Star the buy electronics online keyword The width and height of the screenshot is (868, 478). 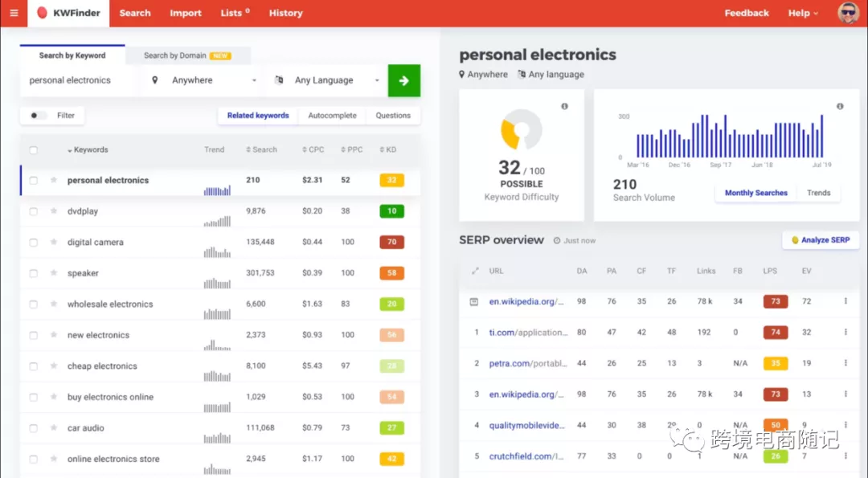tap(54, 397)
